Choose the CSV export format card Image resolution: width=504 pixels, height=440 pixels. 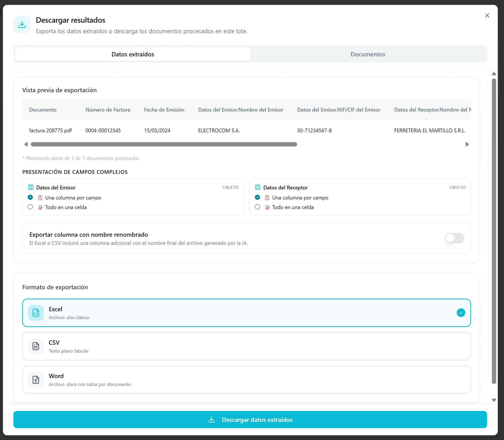tap(247, 346)
